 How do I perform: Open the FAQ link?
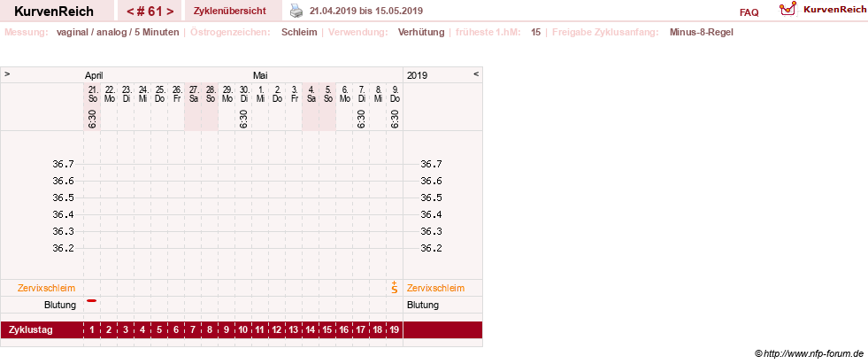click(749, 12)
